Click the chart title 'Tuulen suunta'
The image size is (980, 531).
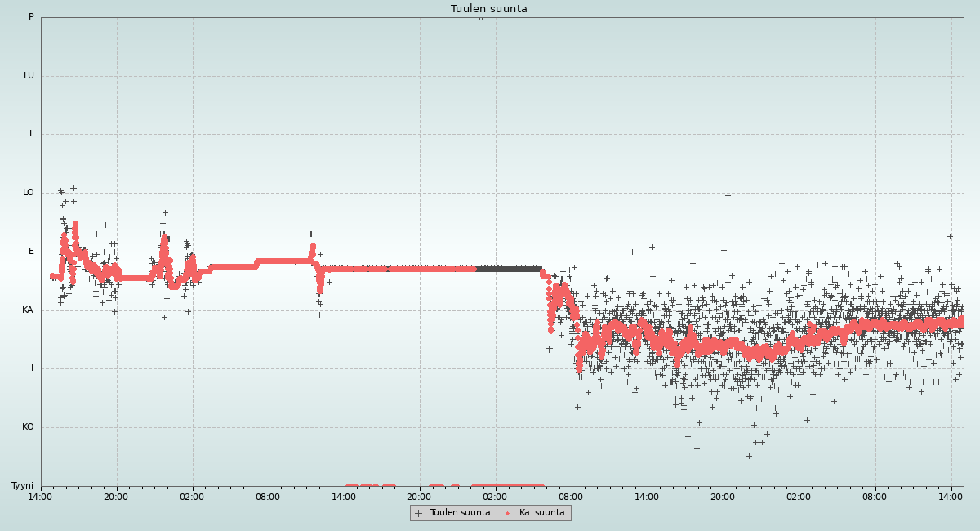coord(488,9)
